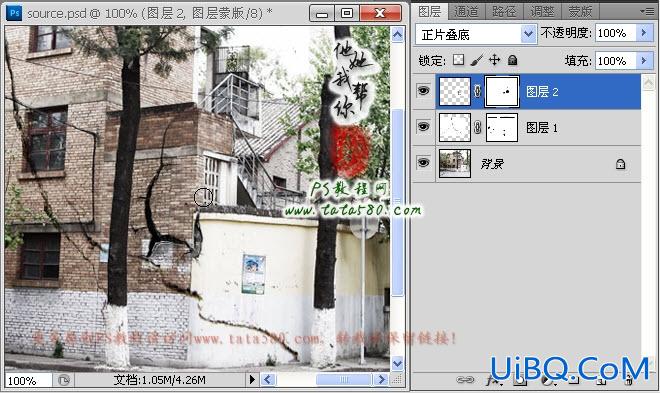The width and height of the screenshot is (660, 393).
Task: Click the 图层 1 layer name
Action: point(542,127)
